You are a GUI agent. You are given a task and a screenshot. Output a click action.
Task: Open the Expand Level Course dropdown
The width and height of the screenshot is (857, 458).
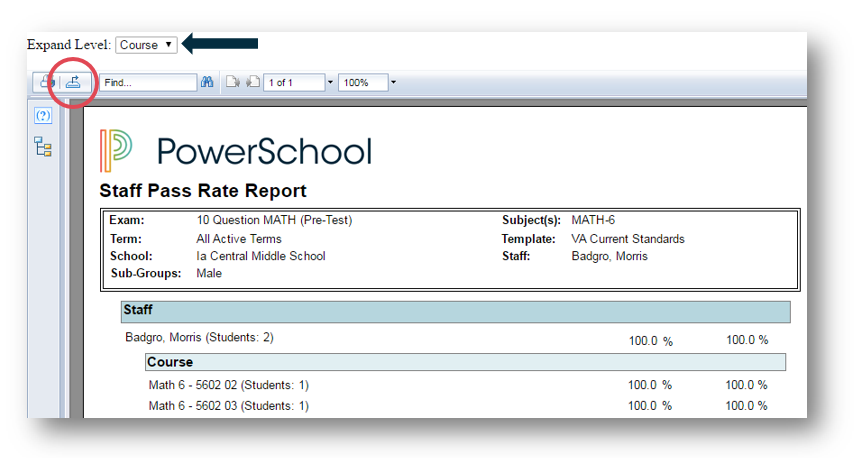(x=146, y=45)
